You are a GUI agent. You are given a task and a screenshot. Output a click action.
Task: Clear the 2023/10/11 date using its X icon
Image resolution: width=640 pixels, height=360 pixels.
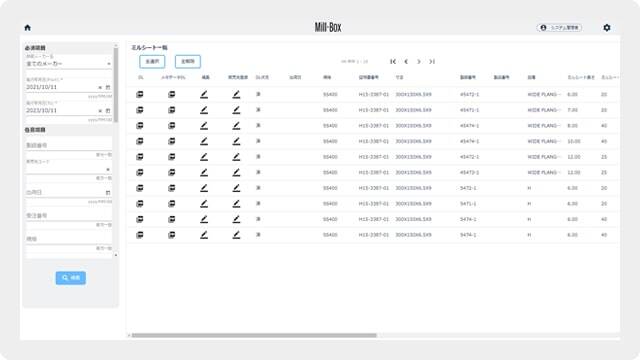click(x=100, y=111)
